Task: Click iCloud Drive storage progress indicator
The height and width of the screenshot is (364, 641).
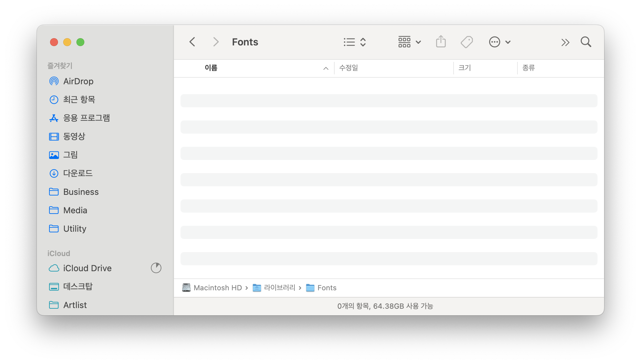Action: 156,268
